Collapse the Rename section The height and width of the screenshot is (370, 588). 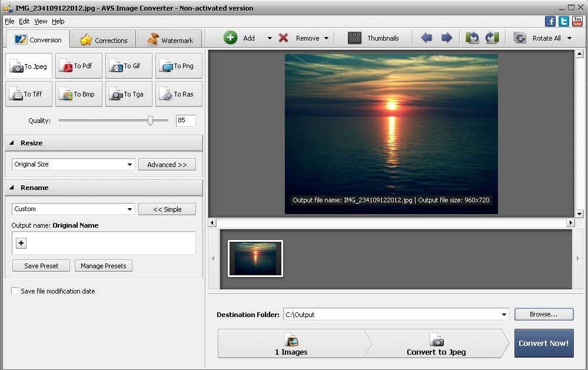[12, 187]
